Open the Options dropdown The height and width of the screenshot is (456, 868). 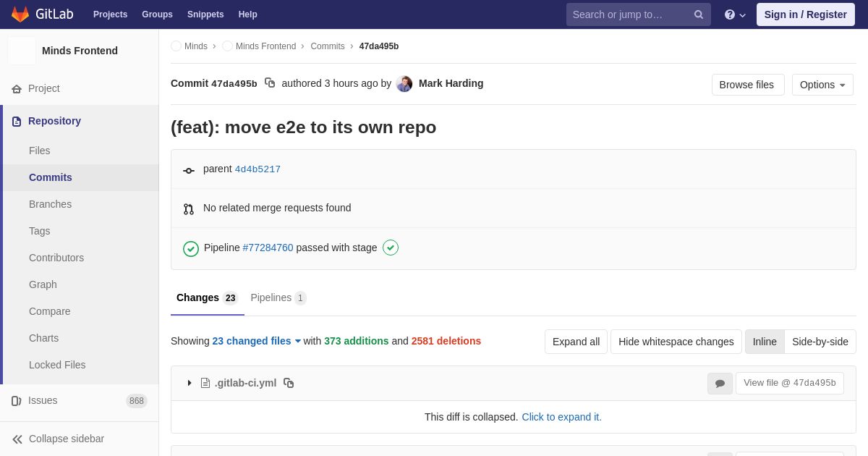[x=822, y=85]
